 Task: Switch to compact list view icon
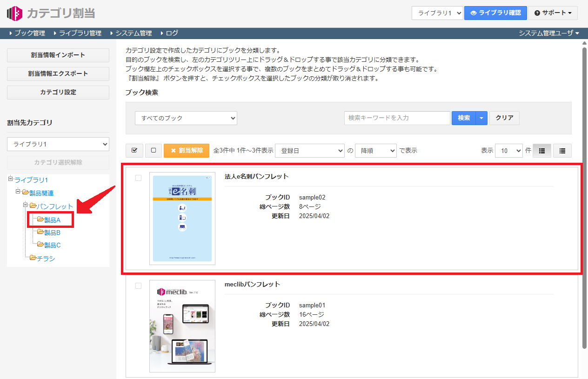562,151
